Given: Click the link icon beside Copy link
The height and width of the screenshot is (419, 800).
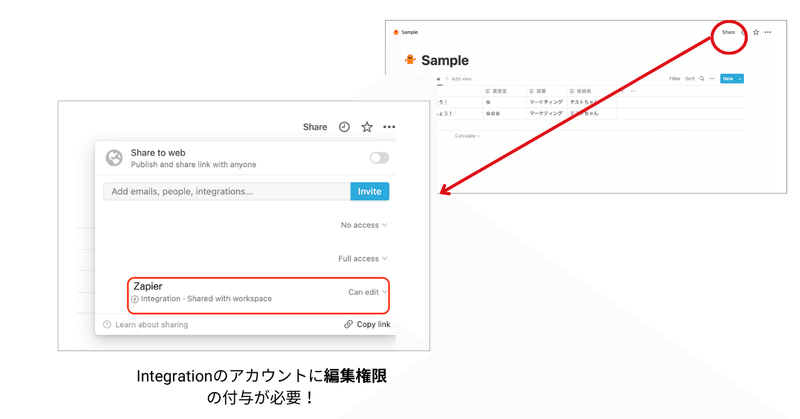Looking at the screenshot, I should (348, 324).
